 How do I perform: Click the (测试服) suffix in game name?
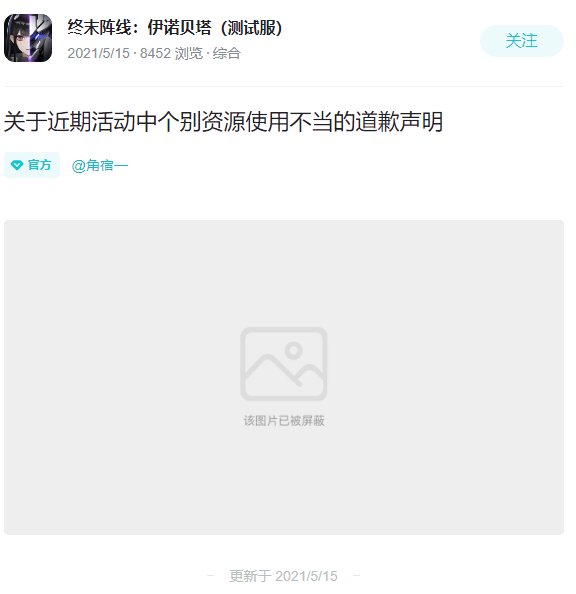(252, 28)
